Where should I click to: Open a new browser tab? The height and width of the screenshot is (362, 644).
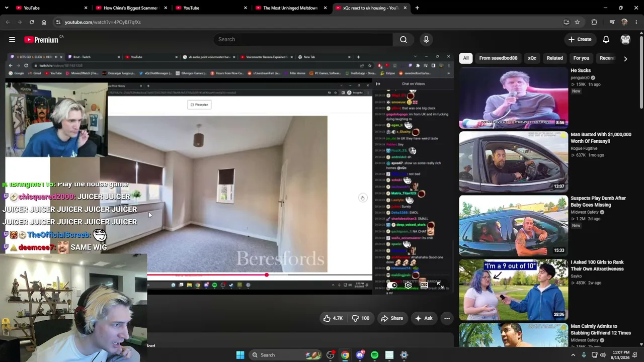tap(417, 8)
